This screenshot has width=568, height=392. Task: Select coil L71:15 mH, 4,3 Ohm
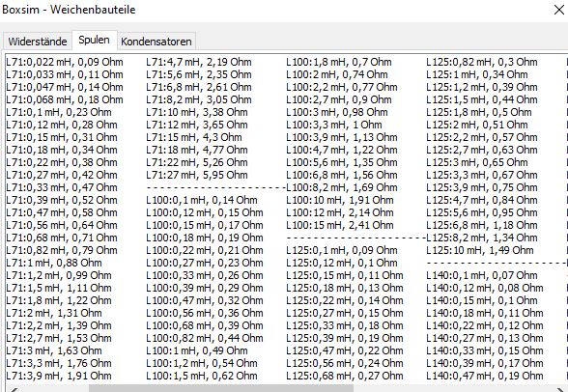point(194,137)
